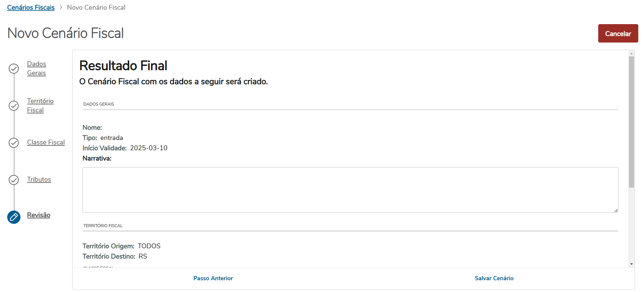This screenshot has width=644, height=292.
Task: Click the Tributos step checkmark icon
Action: point(14,180)
